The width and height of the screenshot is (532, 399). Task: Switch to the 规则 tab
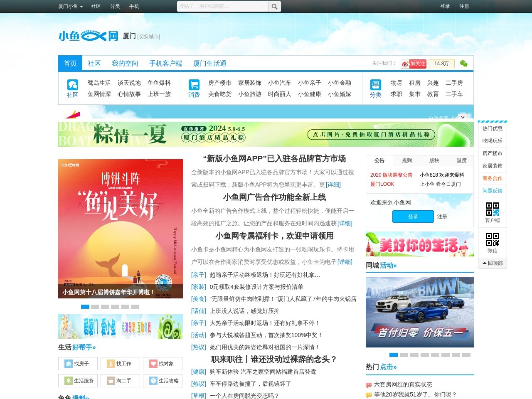[x=407, y=160]
